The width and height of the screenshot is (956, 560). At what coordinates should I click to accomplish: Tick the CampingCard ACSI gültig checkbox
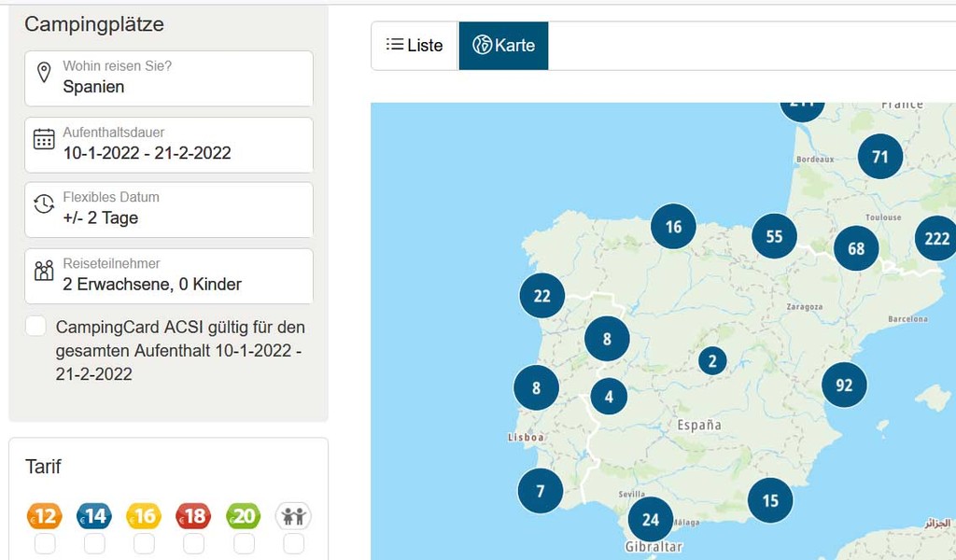click(x=36, y=326)
